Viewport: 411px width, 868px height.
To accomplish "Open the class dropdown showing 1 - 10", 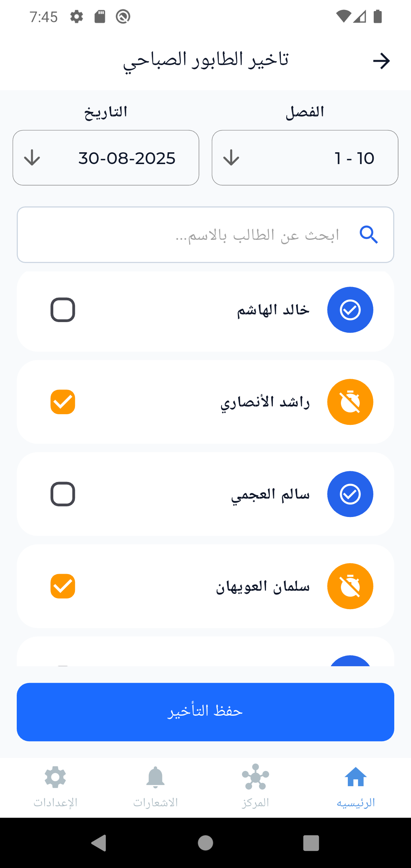I will pyautogui.click(x=305, y=158).
